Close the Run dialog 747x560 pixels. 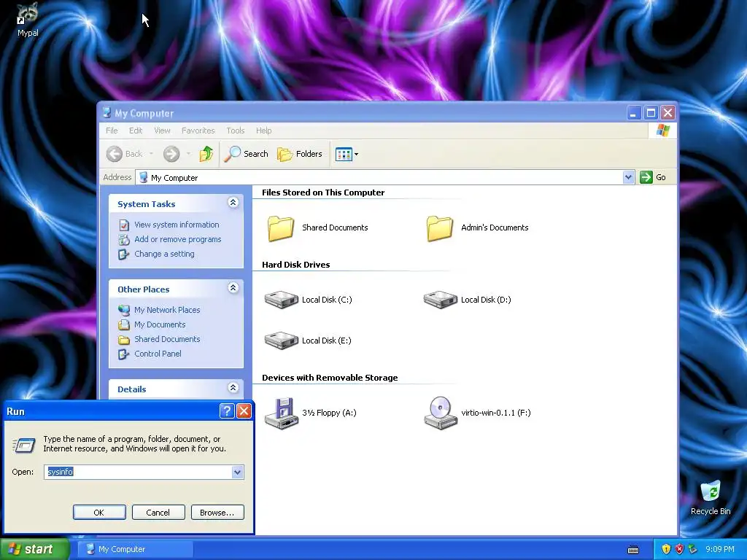tap(244, 411)
